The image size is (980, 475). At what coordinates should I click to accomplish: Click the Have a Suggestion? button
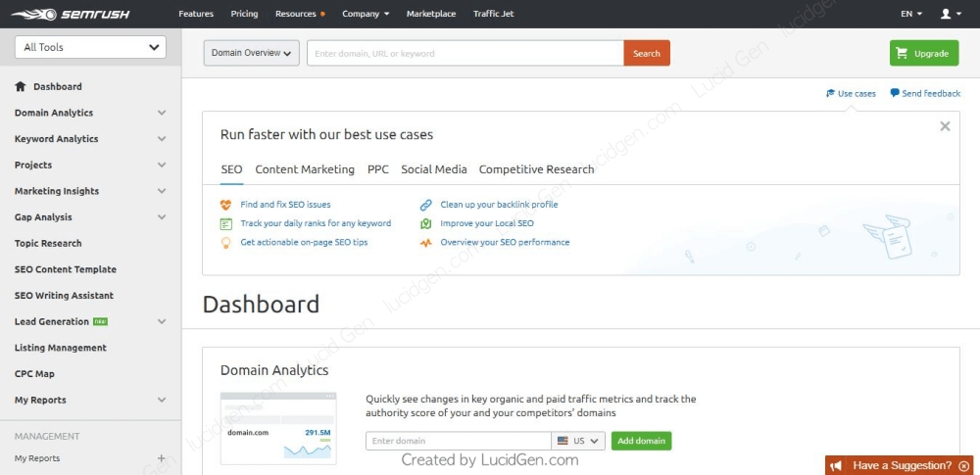pyautogui.click(x=900, y=465)
